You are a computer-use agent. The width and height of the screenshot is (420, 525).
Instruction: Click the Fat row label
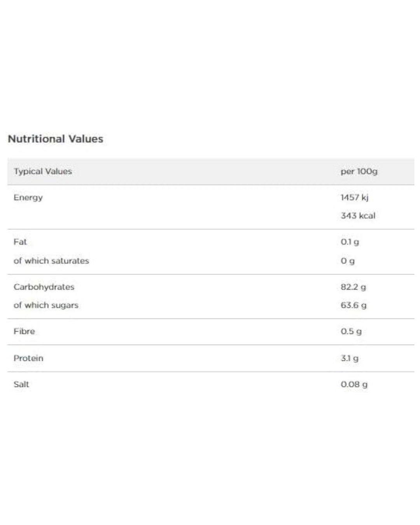coord(20,242)
